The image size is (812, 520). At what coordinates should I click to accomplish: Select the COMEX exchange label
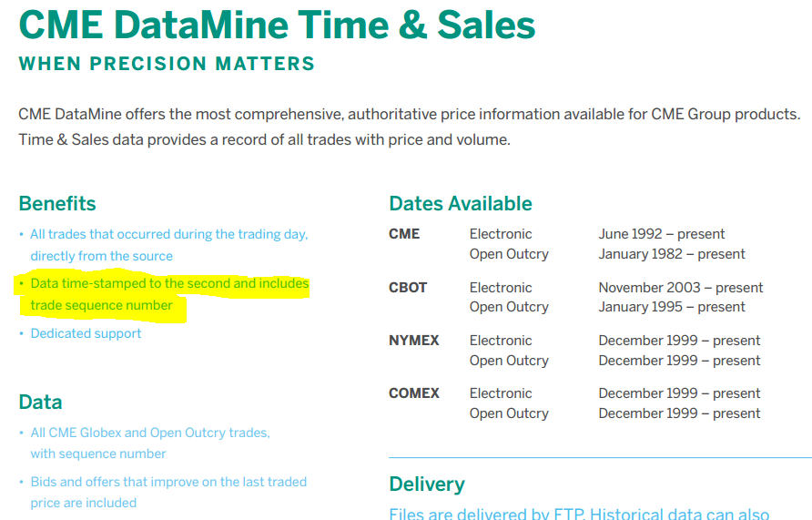pyautogui.click(x=414, y=393)
